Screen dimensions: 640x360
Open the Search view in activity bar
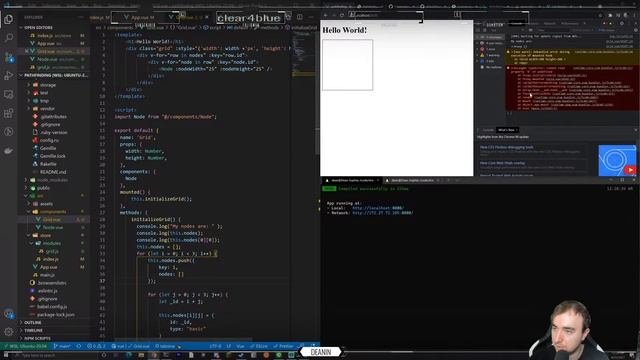(x=8, y=38)
